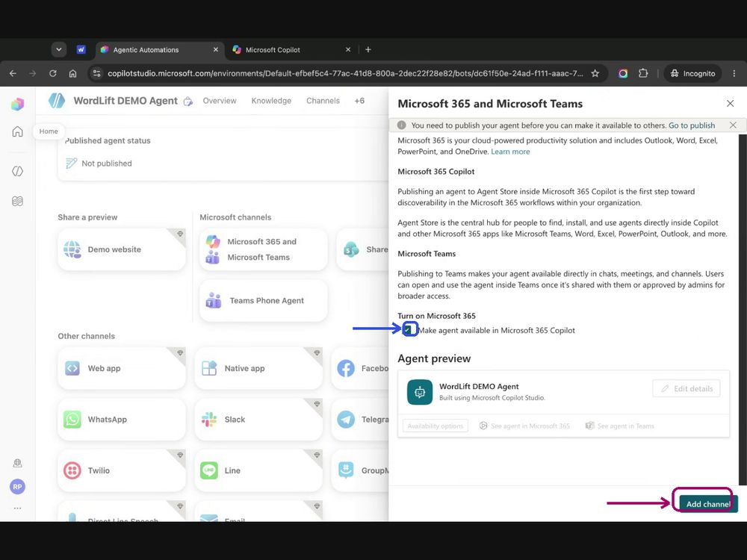Click See agent in Microsoft 365
Image resolution: width=747 pixels, height=560 pixels.
point(524,426)
